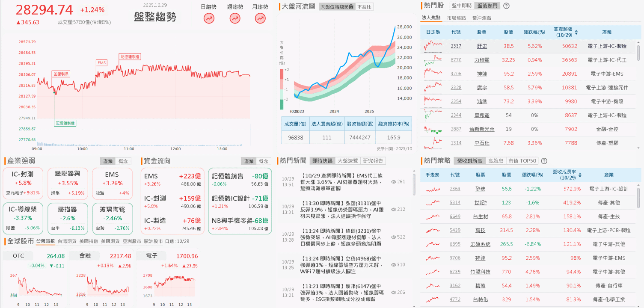
Task: Click the view-count eye icon showing 522
Action: 394,237
